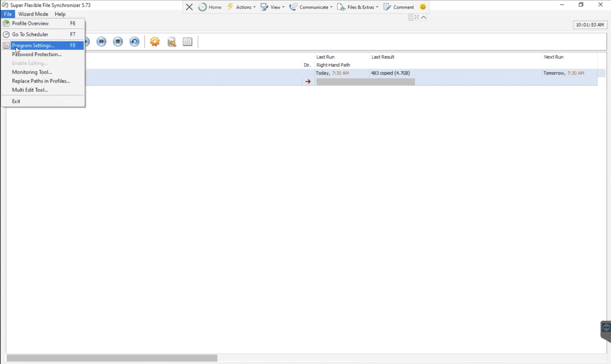The image size is (611, 364).
Task: Expand the View dropdown
Action: coord(272,7)
